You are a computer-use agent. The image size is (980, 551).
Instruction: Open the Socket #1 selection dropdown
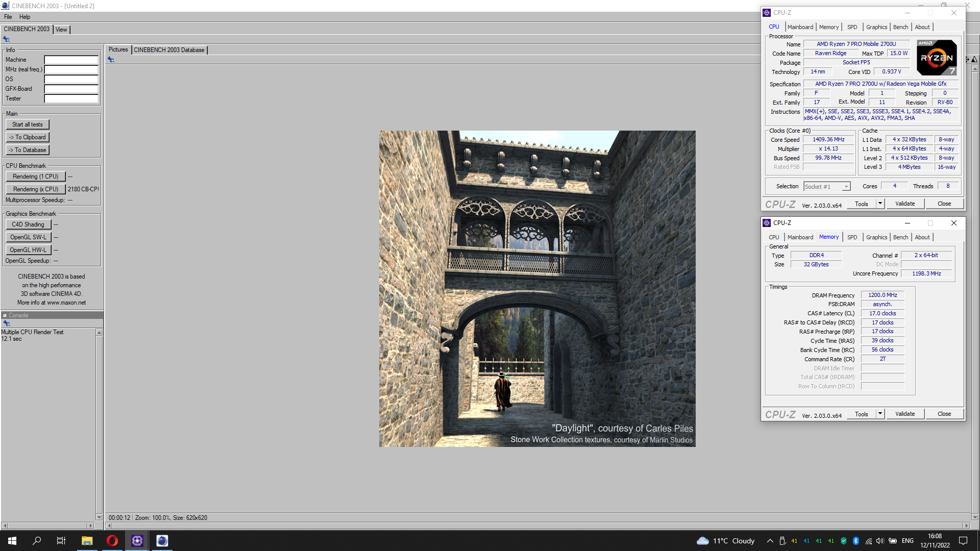[x=827, y=187]
